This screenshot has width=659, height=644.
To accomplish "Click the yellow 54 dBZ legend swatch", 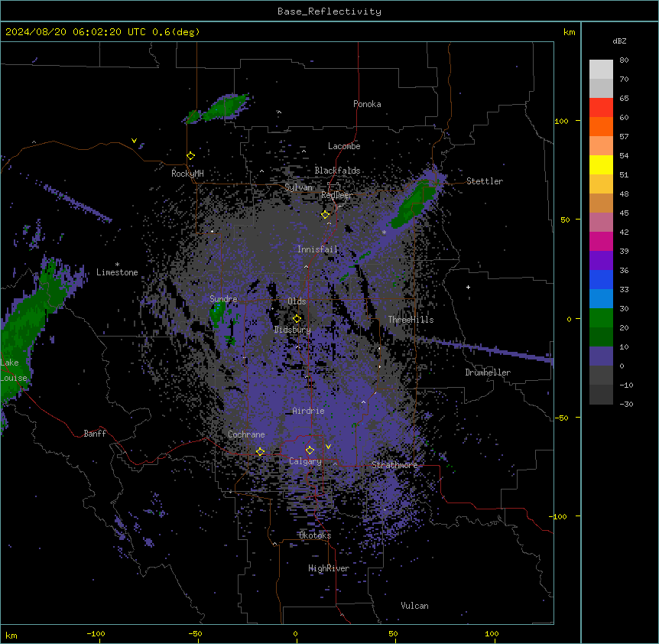I will coord(601,164).
